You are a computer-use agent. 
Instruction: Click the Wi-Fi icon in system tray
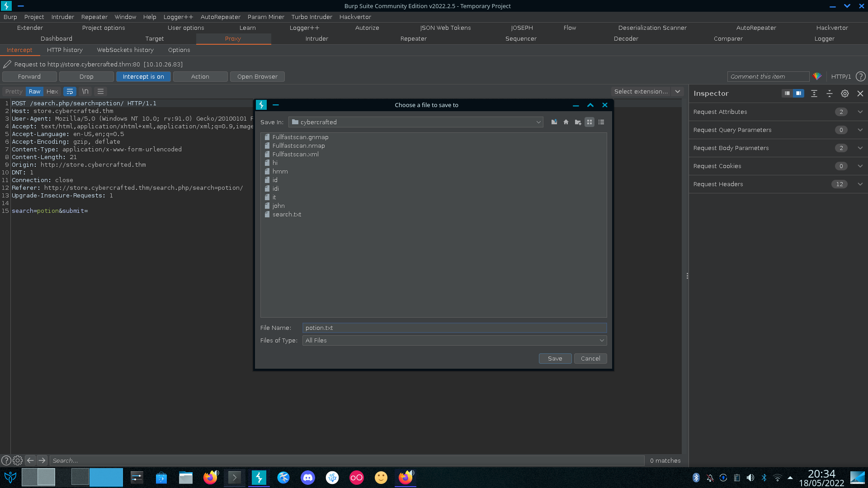778,478
